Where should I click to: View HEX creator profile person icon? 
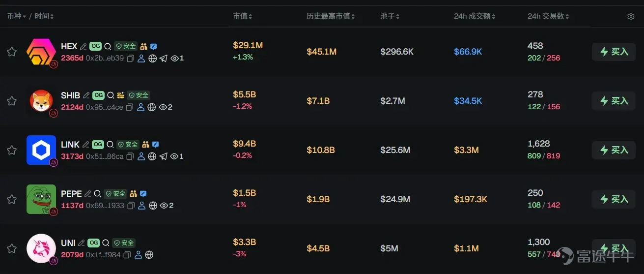141,58
